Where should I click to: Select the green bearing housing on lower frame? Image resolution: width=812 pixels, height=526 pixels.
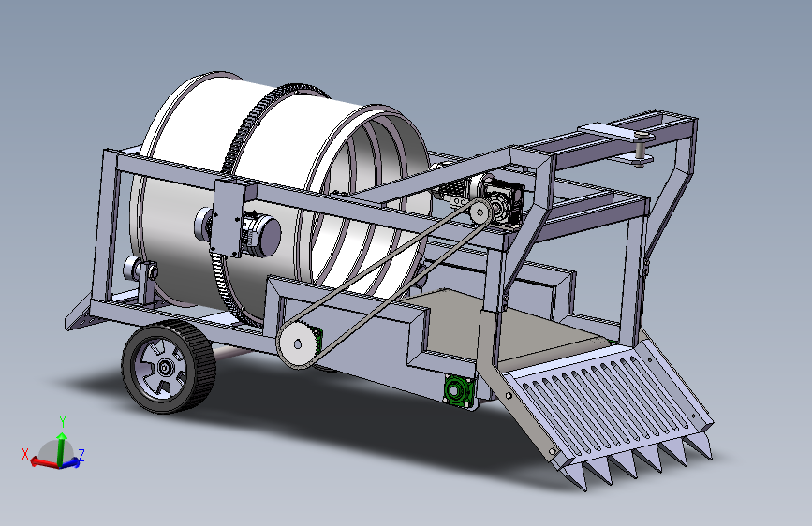click(x=458, y=390)
